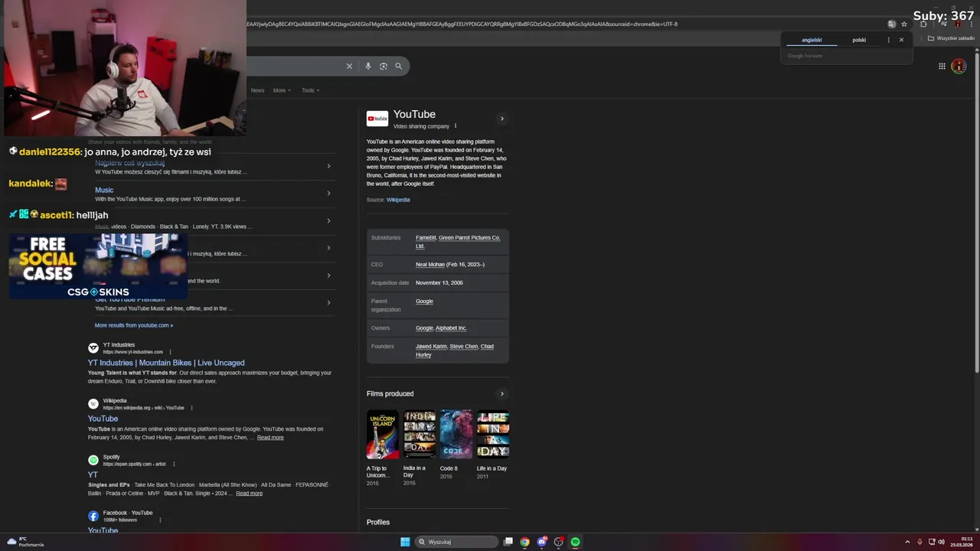980x551 pixels.
Task: Open the weather widget on the taskbar
Action: click(x=24, y=542)
